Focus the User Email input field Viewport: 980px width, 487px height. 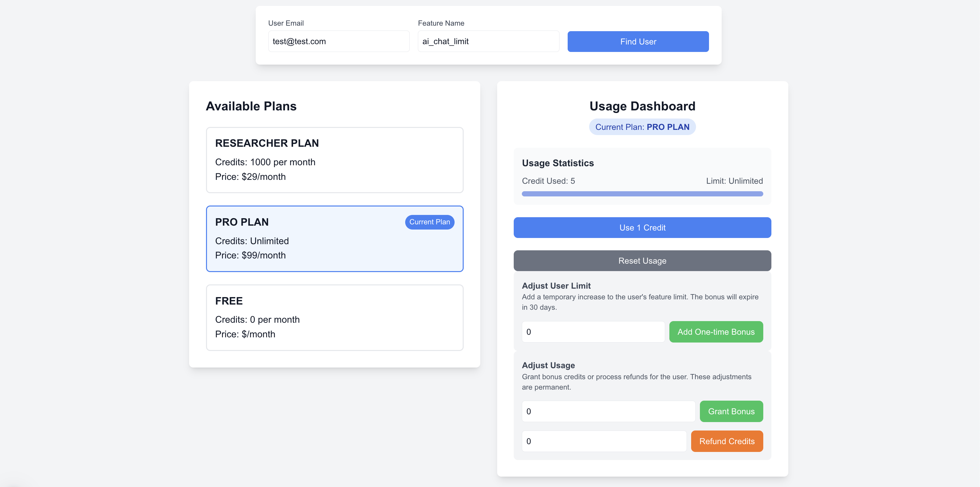click(x=338, y=42)
